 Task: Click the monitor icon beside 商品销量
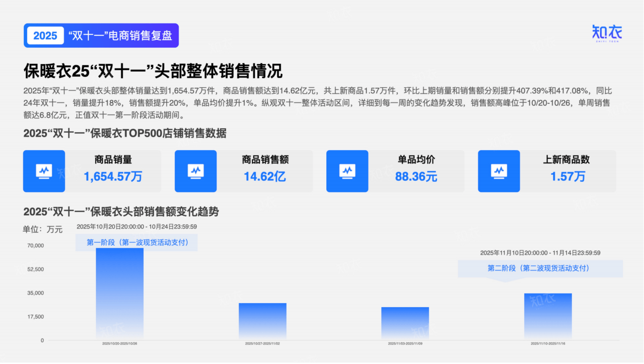pos(44,171)
